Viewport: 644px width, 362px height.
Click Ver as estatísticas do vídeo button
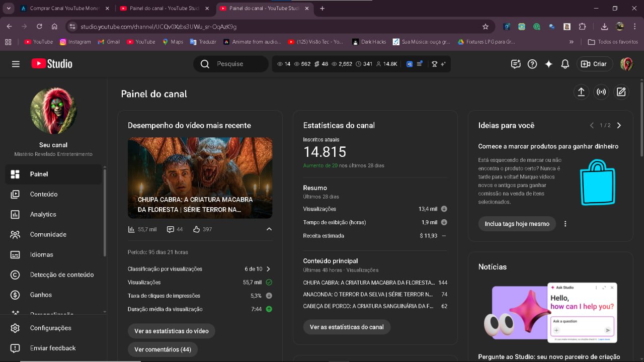click(172, 331)
